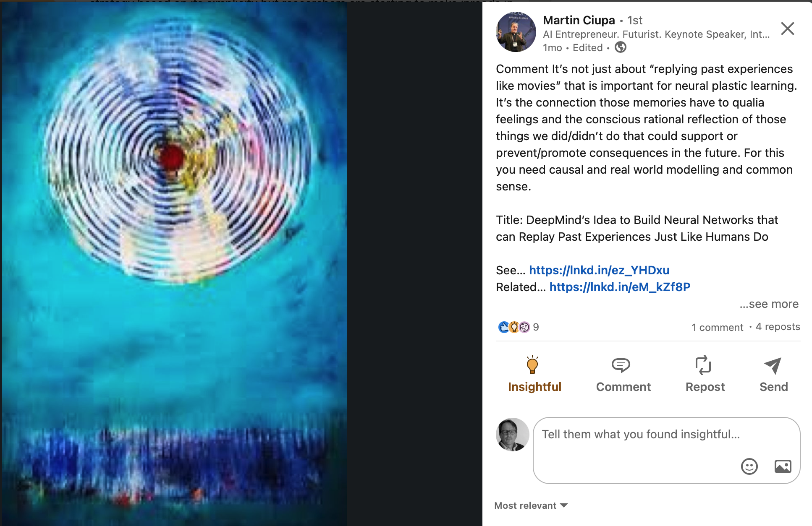View the 1 comment link
The image size is (812, 526).
tap(717, 327)
